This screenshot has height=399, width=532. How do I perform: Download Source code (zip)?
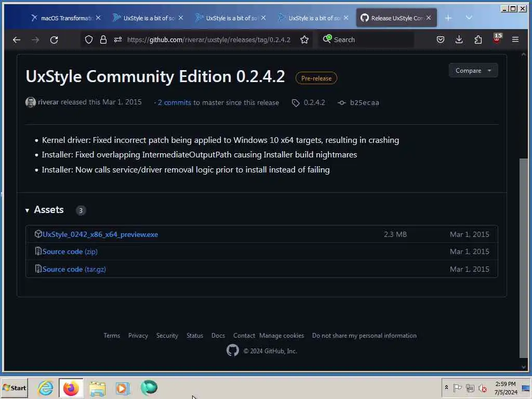pos(70,252)
